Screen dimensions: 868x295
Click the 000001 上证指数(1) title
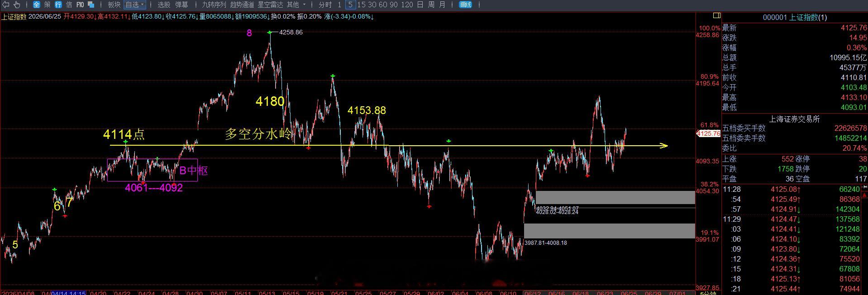click(795, 17)
